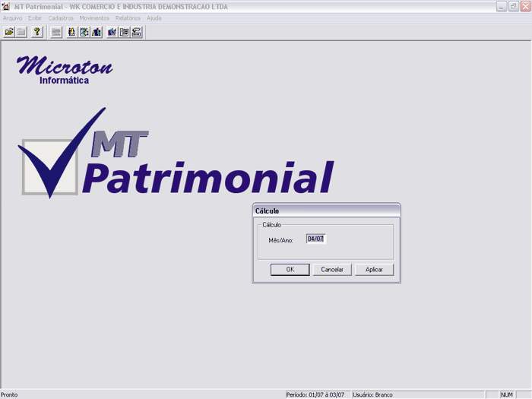Viewport: 532px width, 399px height.
Task: Click the grayed closed folder toolbar icon
Action: [x=21, y=32]
